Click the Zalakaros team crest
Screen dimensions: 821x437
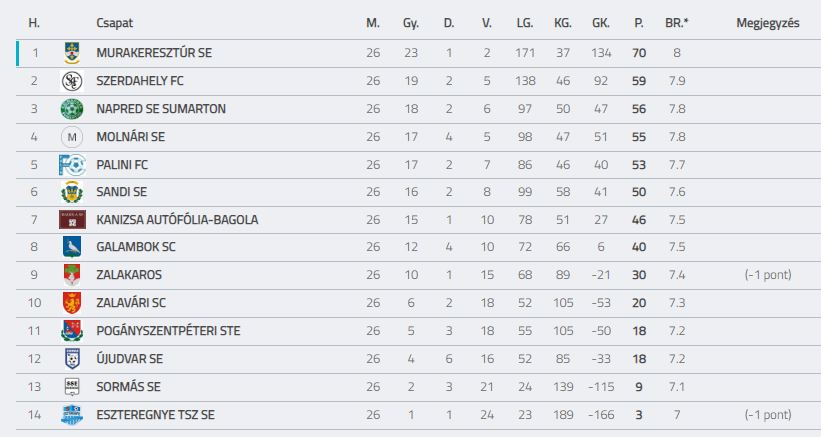point(72,275)
